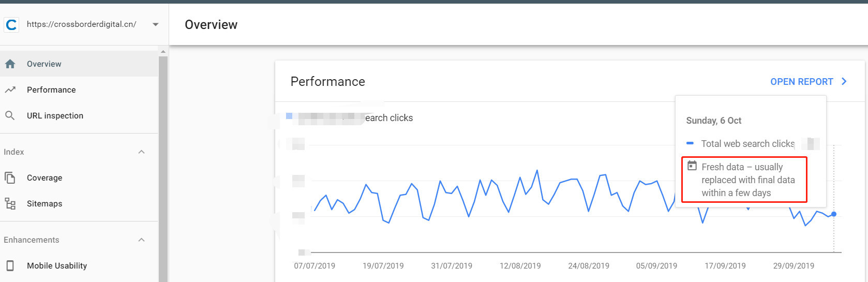
Task: Click the Performance trend-line icon
Action: click(10, 90)
